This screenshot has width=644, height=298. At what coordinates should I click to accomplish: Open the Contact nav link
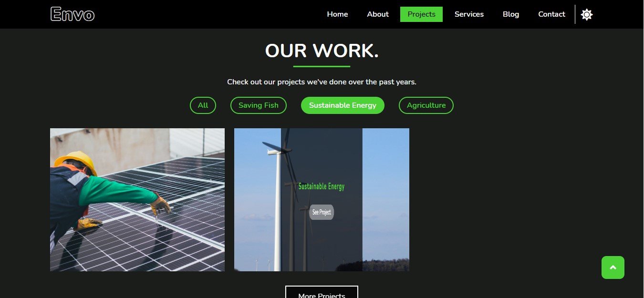551,14
